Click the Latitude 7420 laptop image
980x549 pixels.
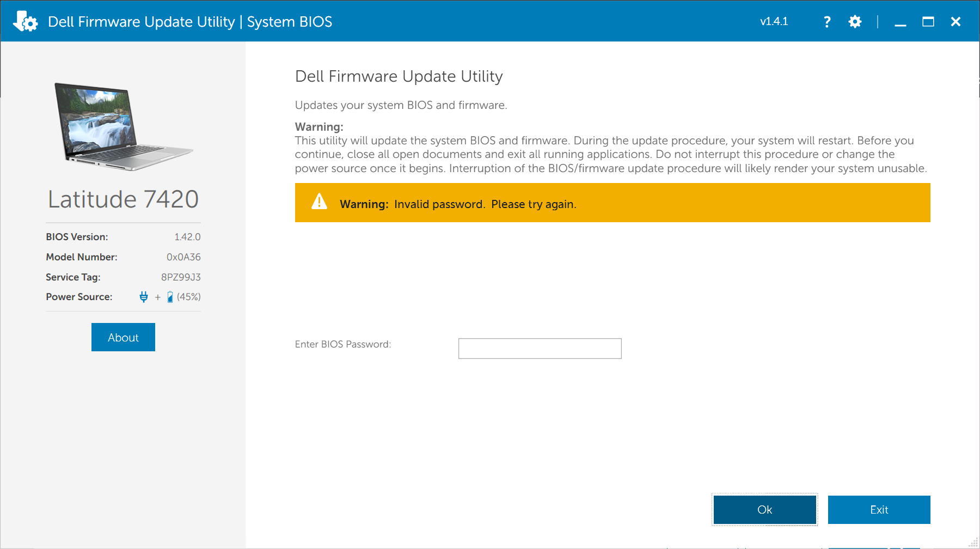click(x=123, y=126)
